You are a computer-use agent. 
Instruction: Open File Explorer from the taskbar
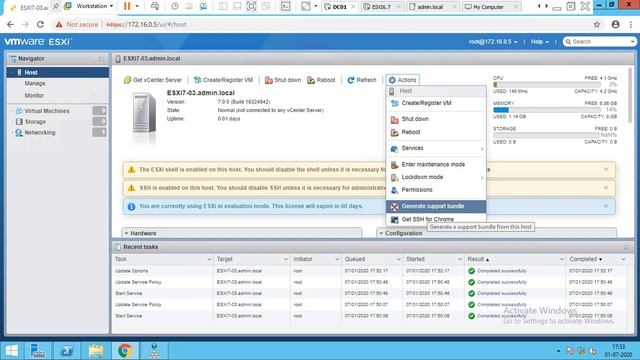96,351
